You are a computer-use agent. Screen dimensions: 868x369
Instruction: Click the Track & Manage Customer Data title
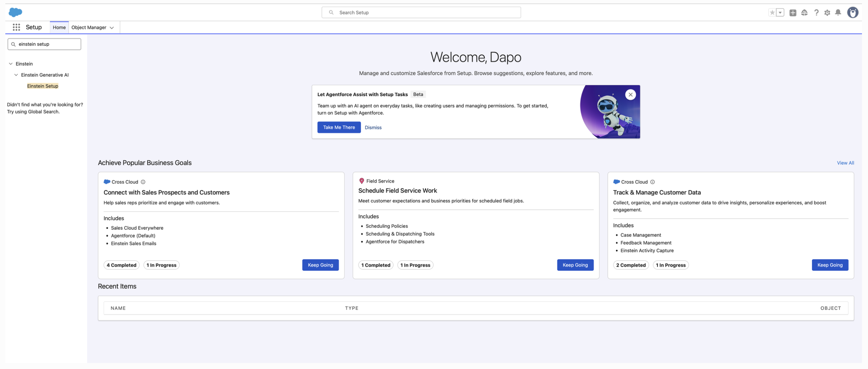click(x=657, y=192)
